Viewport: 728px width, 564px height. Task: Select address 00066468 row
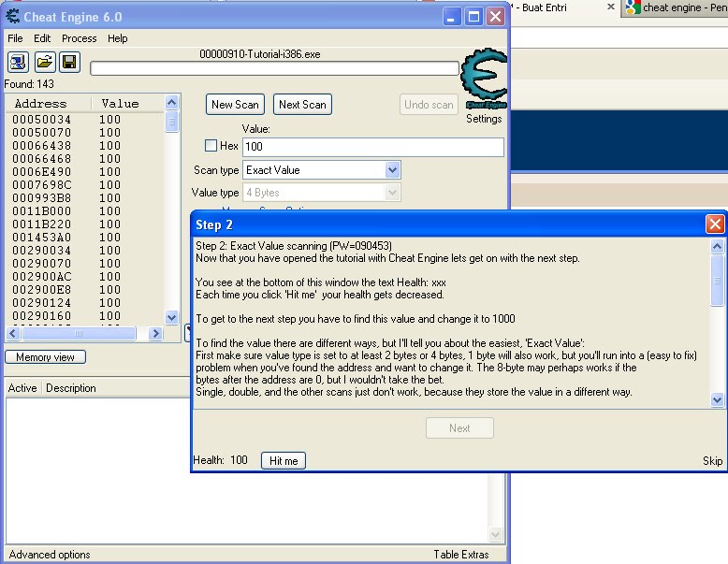point(84,158)
